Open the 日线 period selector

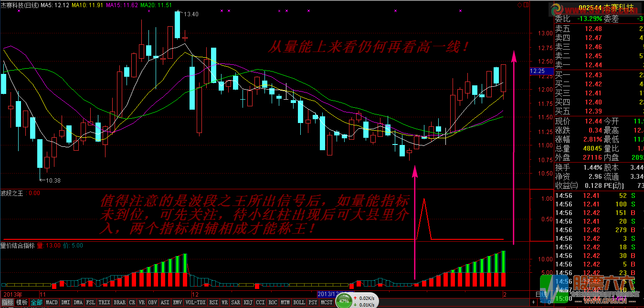(x=540, y=294)
